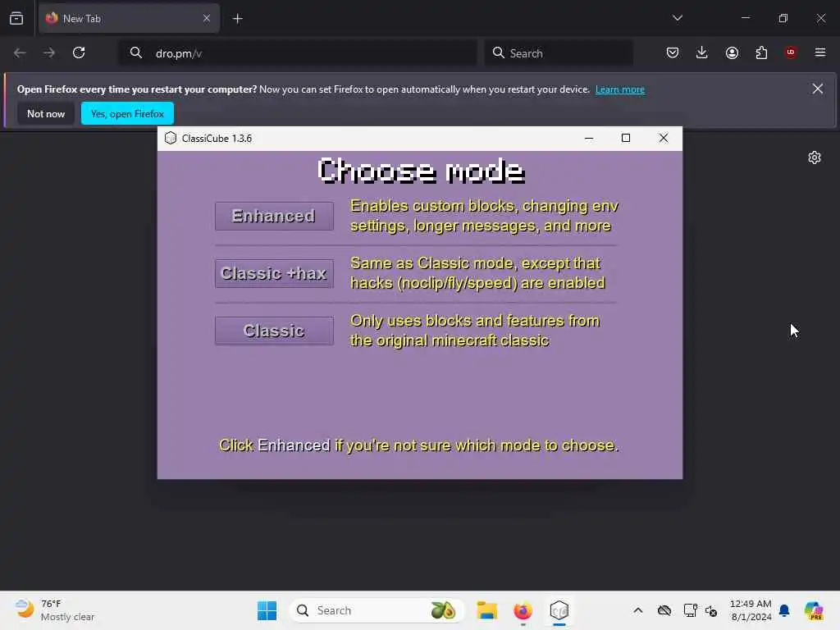Click 'Not now' in Firefox notification

(46, 113)
